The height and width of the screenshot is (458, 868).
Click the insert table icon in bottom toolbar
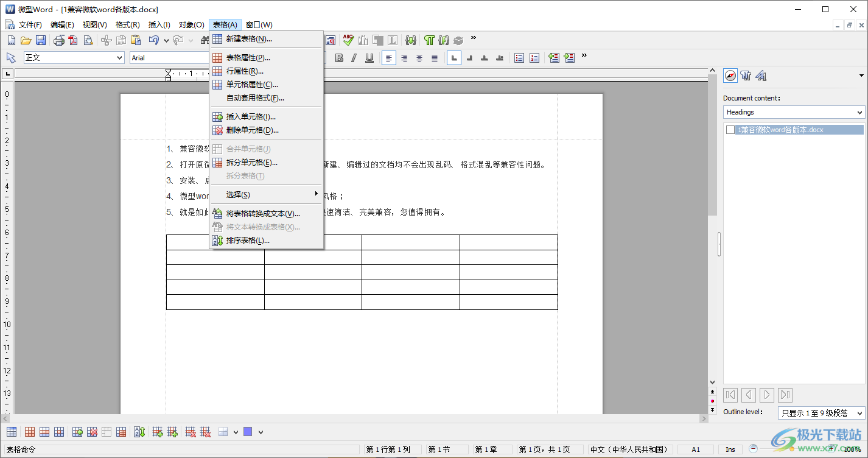point(12,432)
